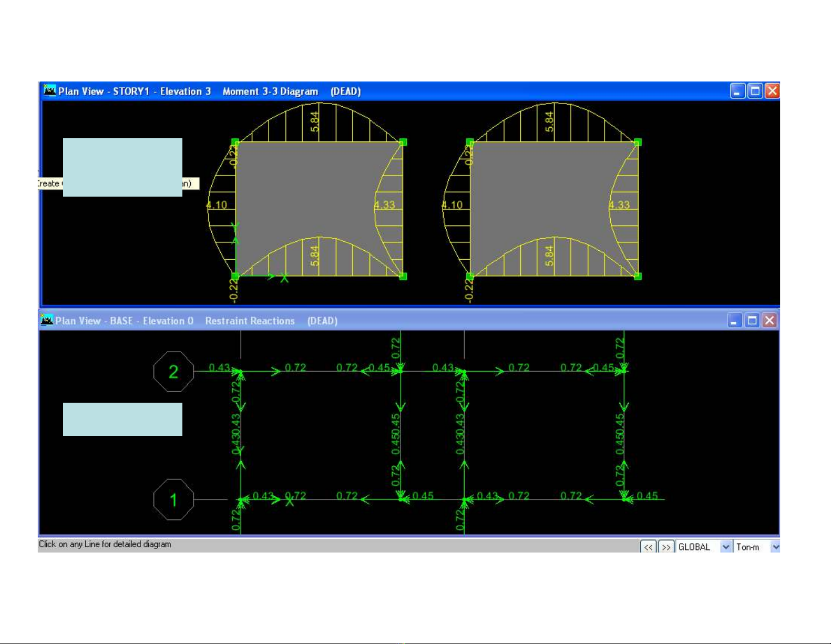
Task: Activate the BASE Restraint Reactions title bar
Action: coord(473,320)
